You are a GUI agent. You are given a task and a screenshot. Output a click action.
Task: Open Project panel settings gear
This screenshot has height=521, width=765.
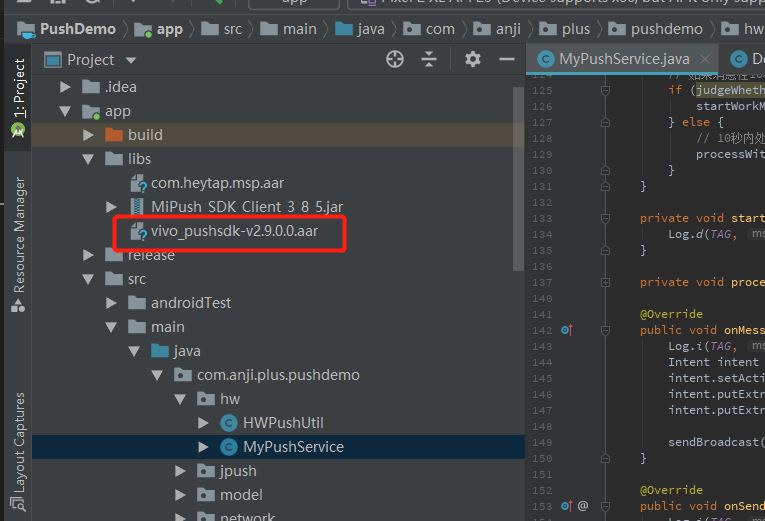473,60
